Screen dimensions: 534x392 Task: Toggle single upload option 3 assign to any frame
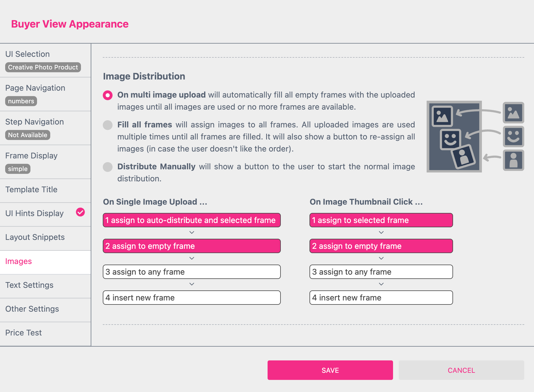192,272
